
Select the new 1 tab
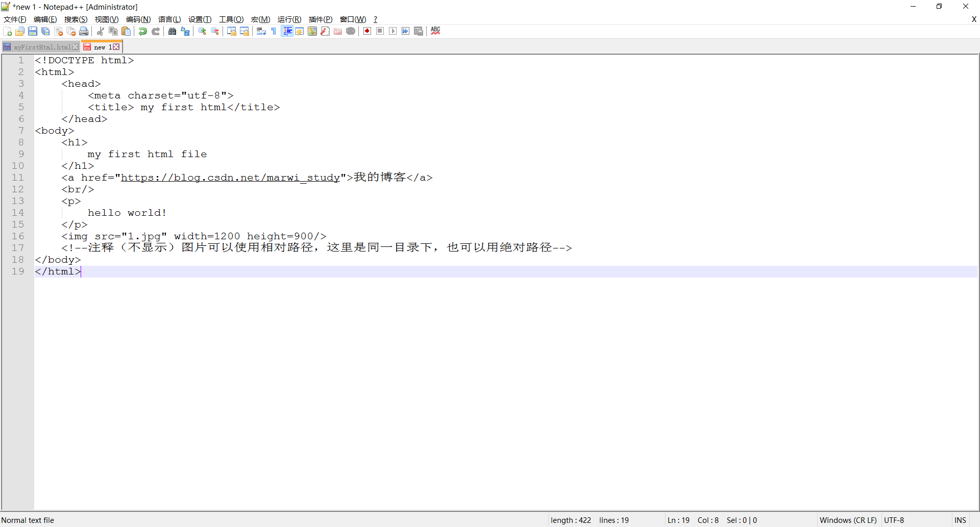[102, 47]
